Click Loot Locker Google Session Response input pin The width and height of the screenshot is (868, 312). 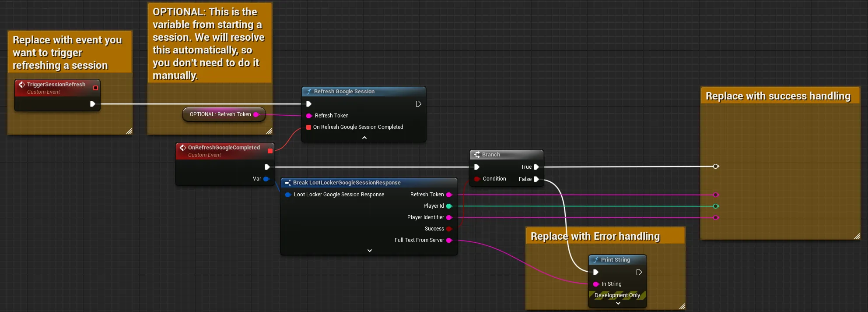point(288,195)
